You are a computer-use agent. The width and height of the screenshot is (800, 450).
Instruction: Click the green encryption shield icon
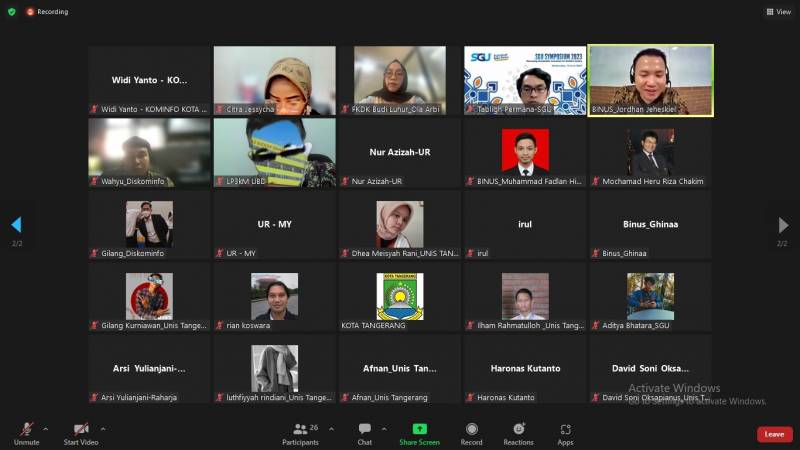click(11, 12)
